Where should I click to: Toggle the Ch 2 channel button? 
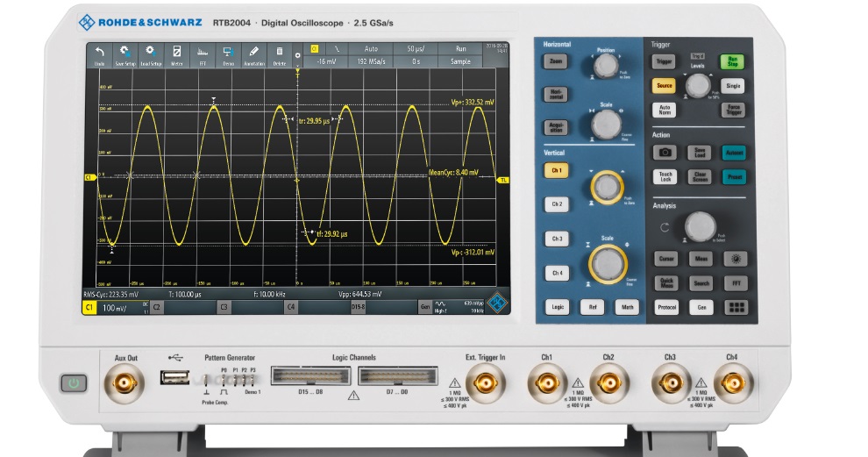click(557, 204)
